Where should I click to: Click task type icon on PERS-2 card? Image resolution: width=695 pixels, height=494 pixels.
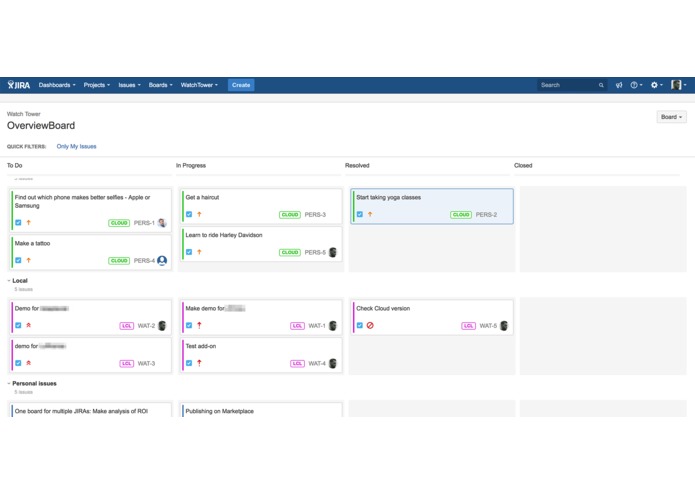tap(360, 214)
